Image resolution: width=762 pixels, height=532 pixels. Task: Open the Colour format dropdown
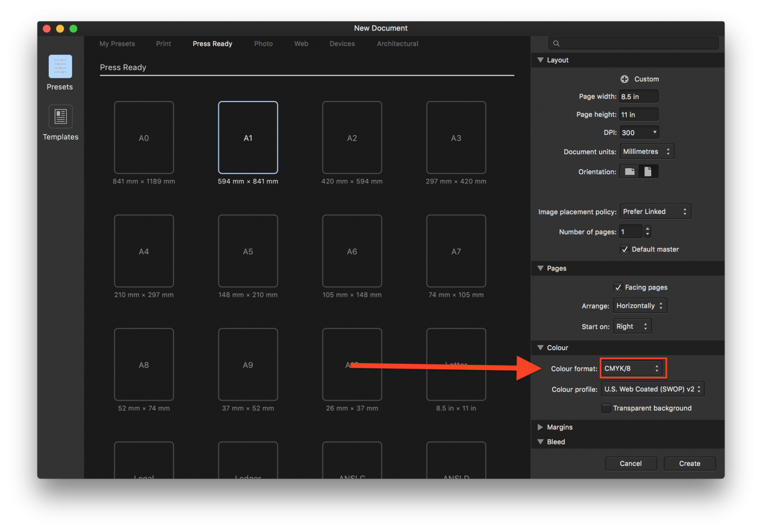coord(632,369)
